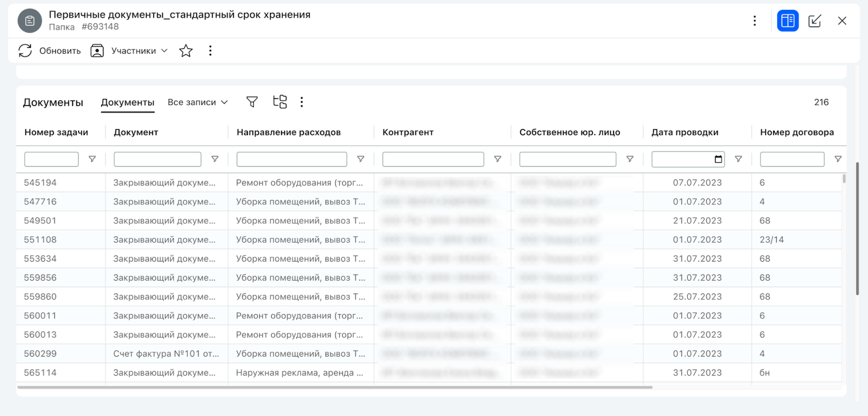868x416 pixels.
Task: Focus the Собственное юр. лицо filter input
Action: pos(567,159)
